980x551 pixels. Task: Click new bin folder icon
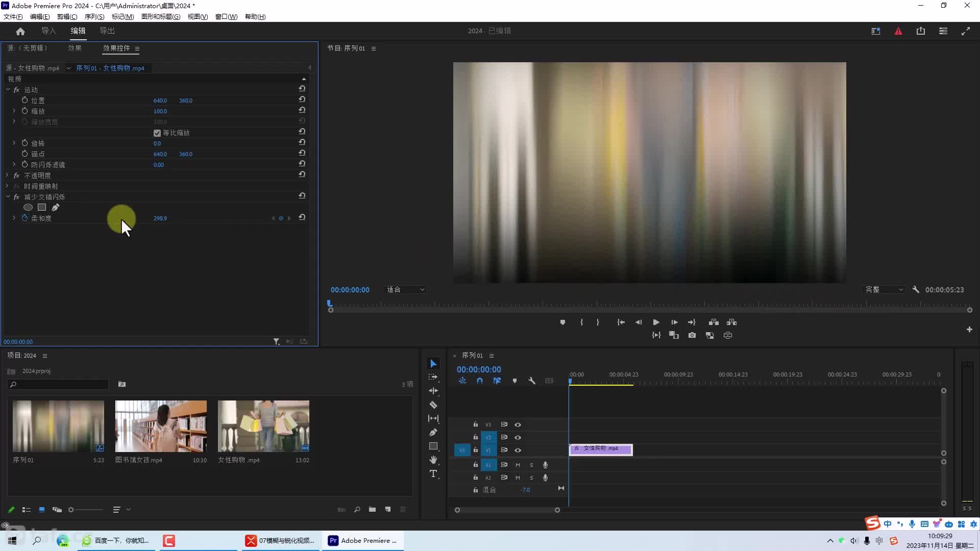tap(372, 509)
